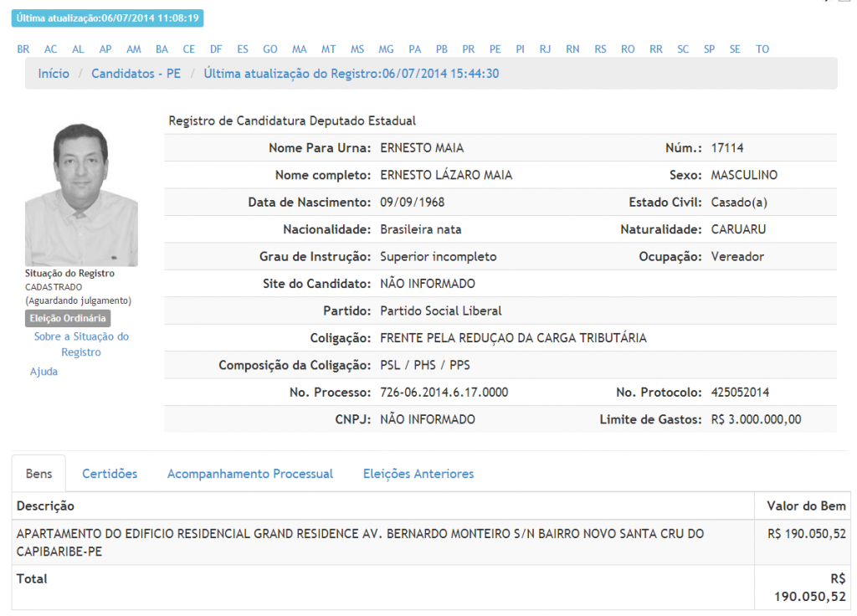Select the TO state link
Image resolution: width=857 pixels, height=616 pixels.
click(x=762, y=49)
